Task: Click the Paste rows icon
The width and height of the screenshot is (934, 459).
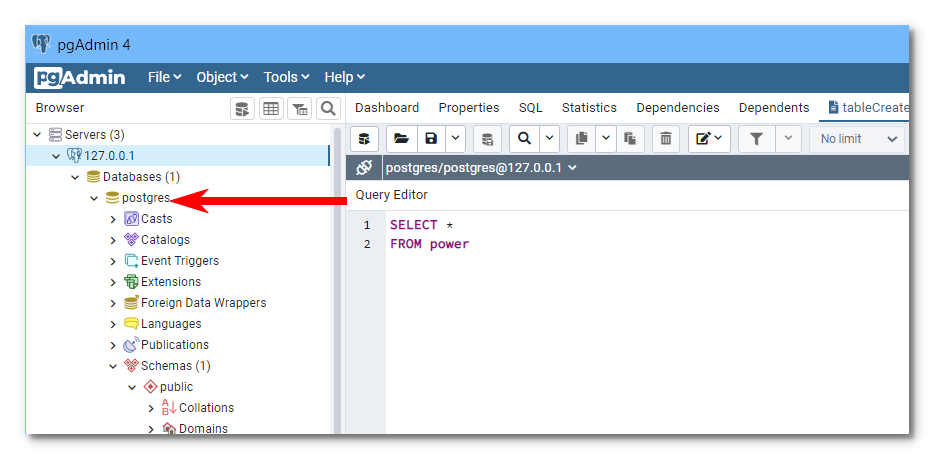Action: click(x=630, y=139)
